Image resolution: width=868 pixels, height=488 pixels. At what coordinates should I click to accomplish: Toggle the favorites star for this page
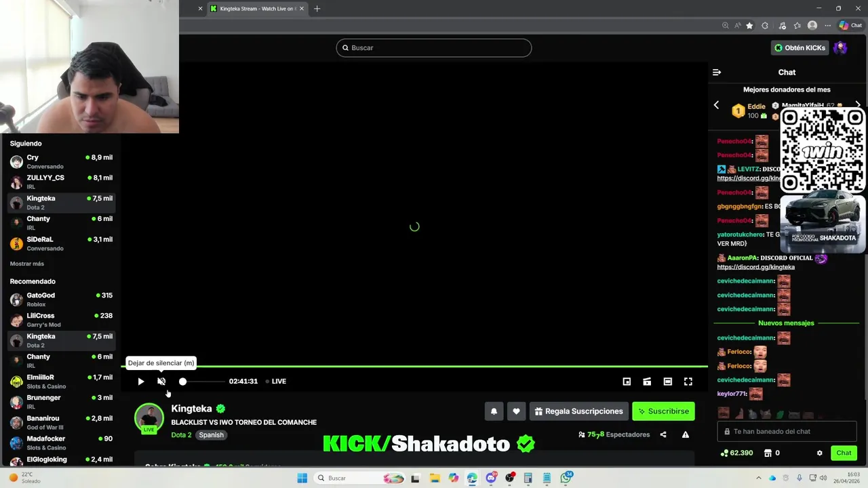(x=749, y=26)
